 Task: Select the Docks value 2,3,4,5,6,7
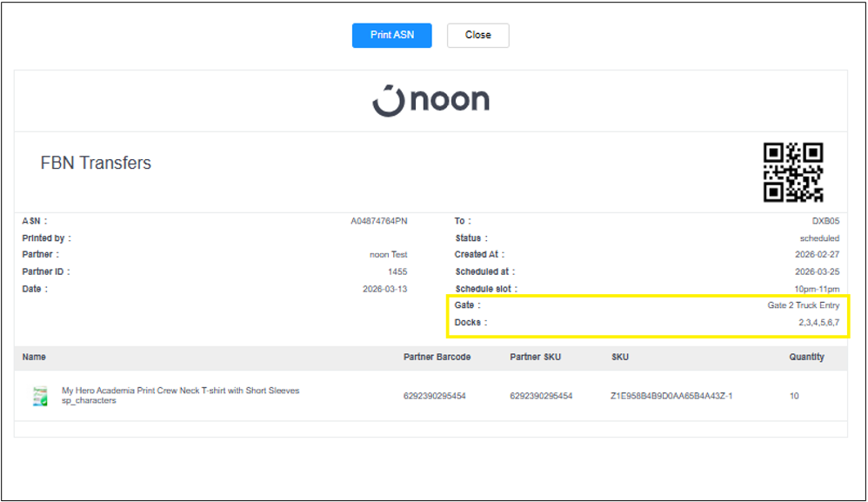pyautogui.click(x=818, y=323)
